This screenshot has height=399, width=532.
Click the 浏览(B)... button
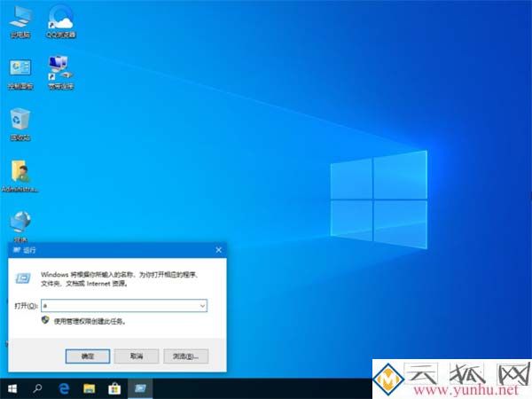pyautogui.click(x=185, y=356)
